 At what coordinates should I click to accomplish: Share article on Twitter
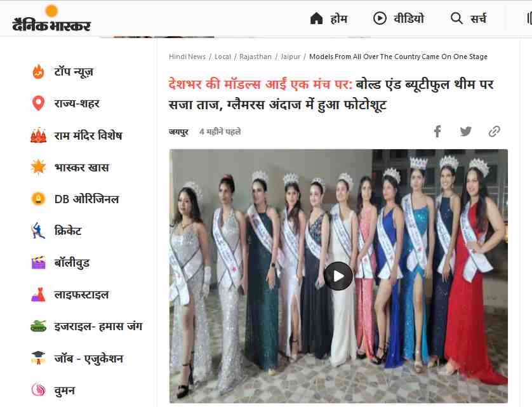click(466, 131)
